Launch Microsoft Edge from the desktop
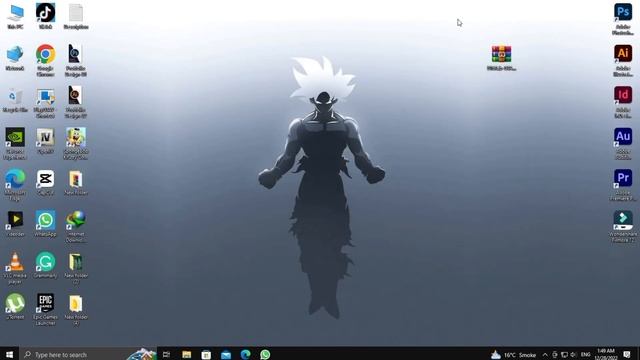The width and height of the screenshot is (640, 360). pyautogui.click(x=15, y=185)
